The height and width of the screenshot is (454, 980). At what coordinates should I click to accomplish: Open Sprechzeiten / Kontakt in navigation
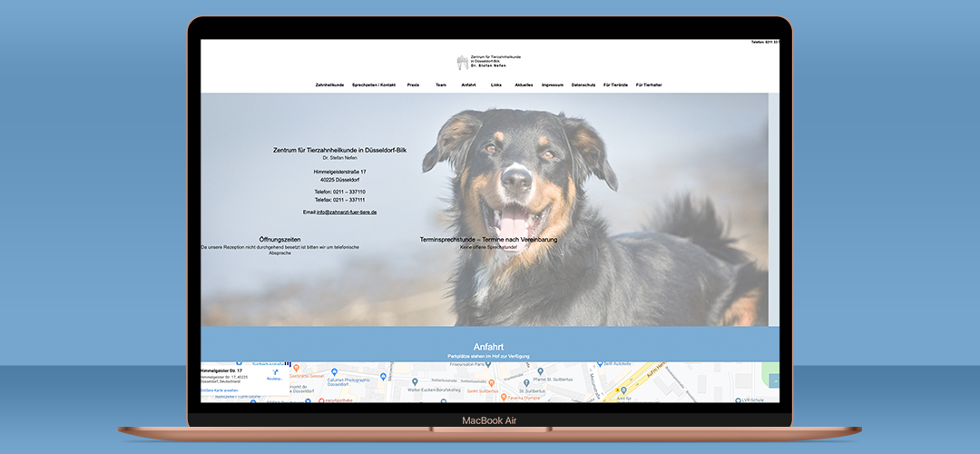pyautogui.click(x=374, y=84)
